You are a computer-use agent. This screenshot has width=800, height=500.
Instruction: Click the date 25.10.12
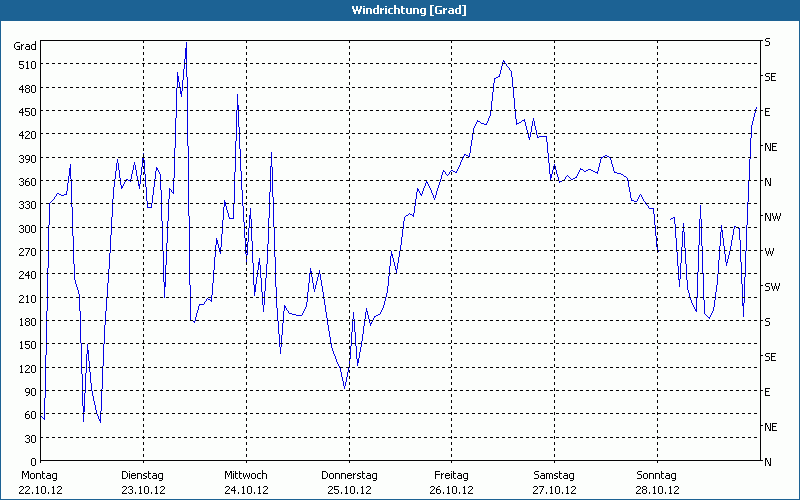(349, 490)
